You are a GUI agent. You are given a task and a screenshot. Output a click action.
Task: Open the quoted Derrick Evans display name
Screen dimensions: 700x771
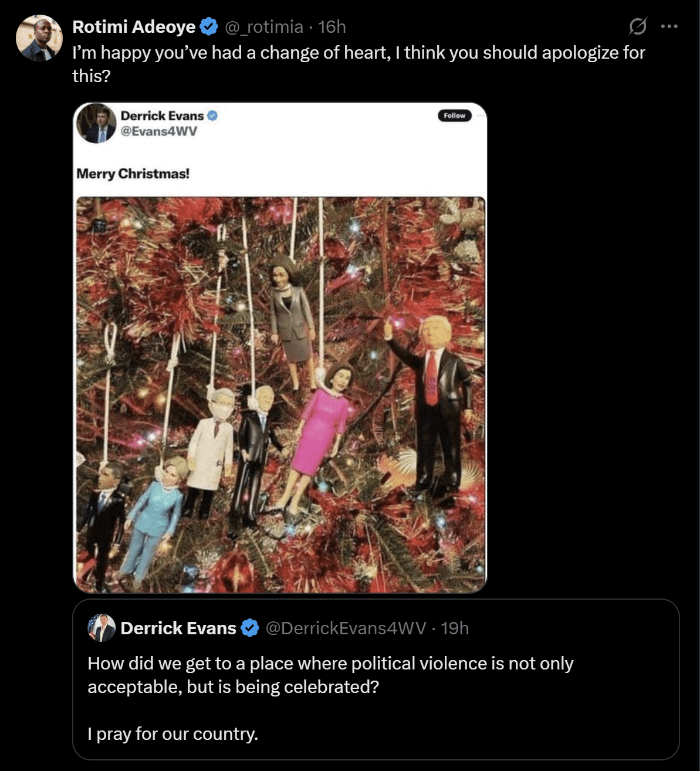point(178,628)
